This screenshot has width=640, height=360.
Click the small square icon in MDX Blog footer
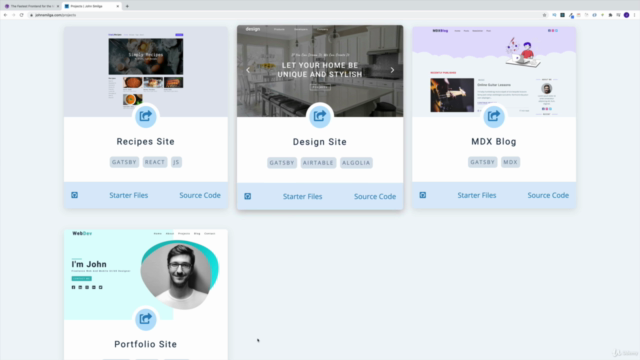click(423, 195)
